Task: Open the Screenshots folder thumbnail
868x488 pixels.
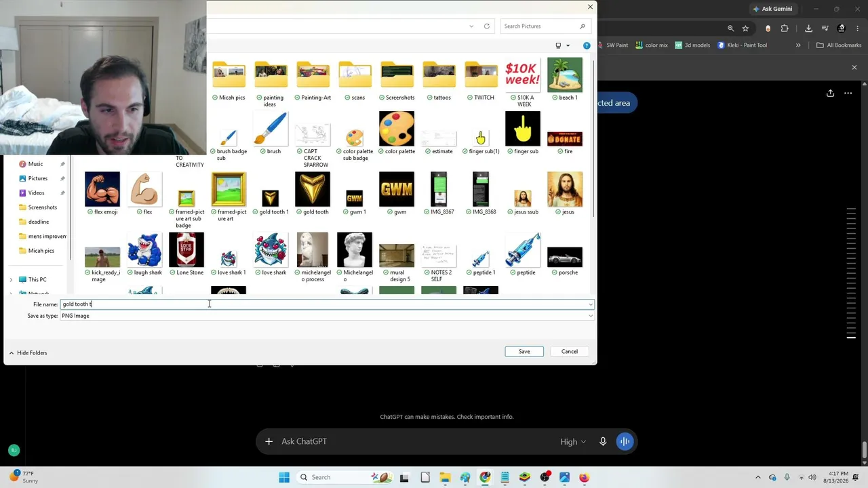Action: (397, 75)
